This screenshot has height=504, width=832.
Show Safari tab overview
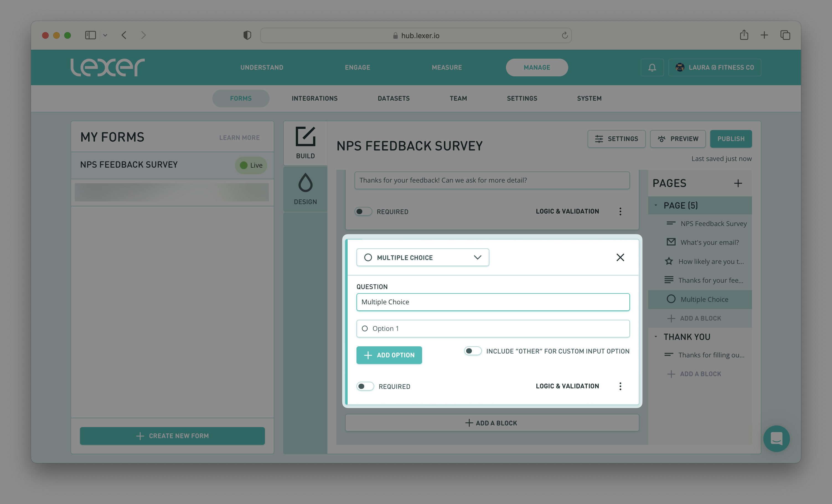tap(785, 35)
